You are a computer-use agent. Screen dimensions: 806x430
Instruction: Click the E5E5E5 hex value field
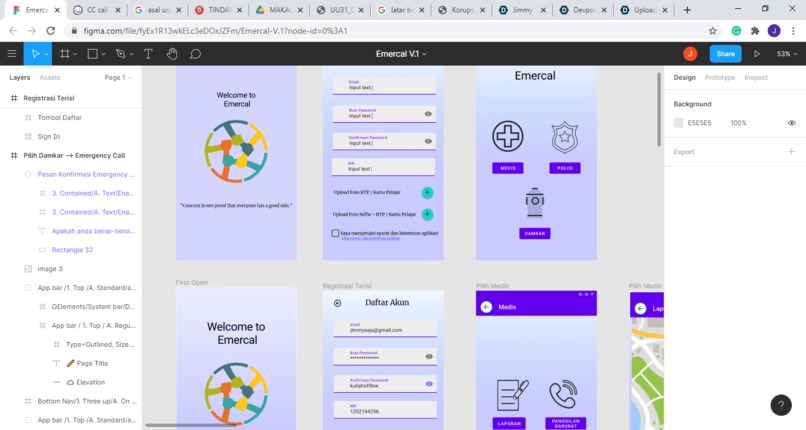(700, 123)
